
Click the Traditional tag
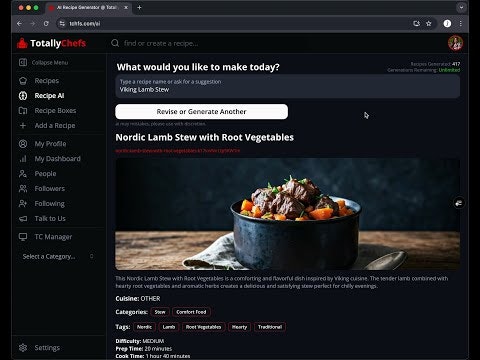[270, 327]
